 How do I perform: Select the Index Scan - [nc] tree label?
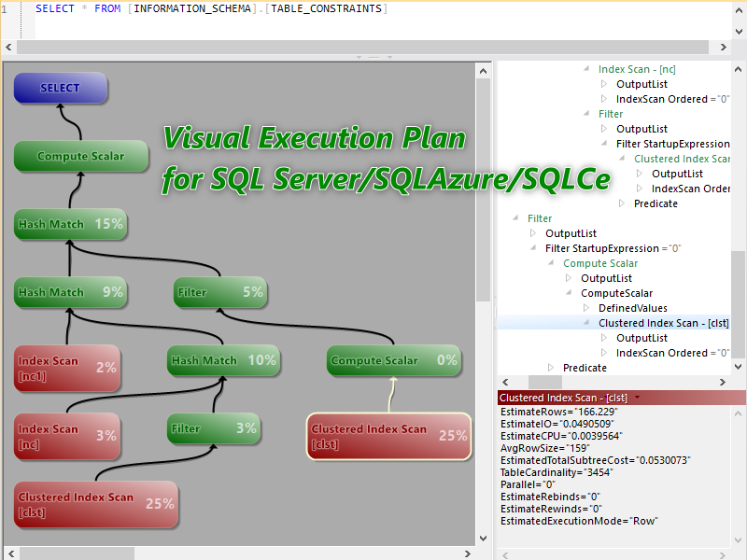tap(637, 69)
